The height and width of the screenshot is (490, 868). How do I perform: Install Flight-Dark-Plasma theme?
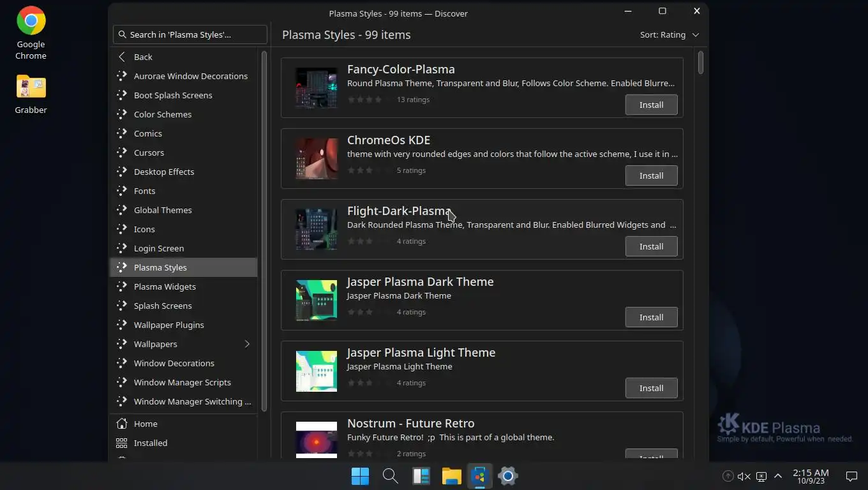click(651, 246)
